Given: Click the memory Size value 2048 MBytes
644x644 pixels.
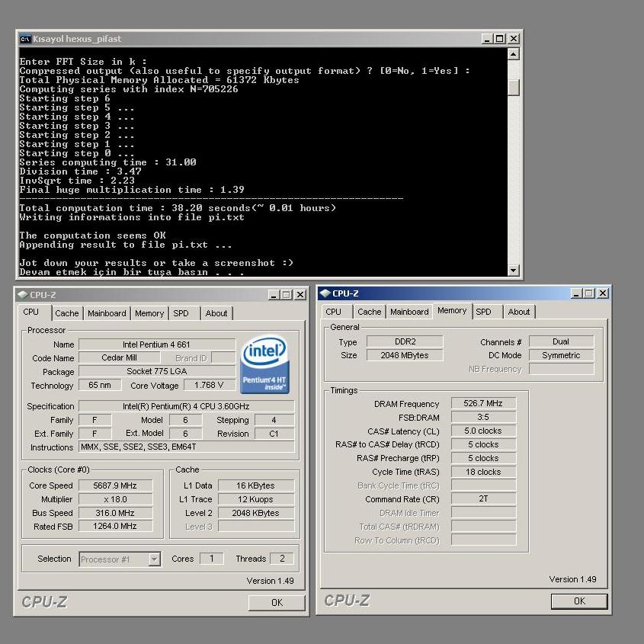Looking at the screenshot, I should pyautogui.click(x=405, y=355).
